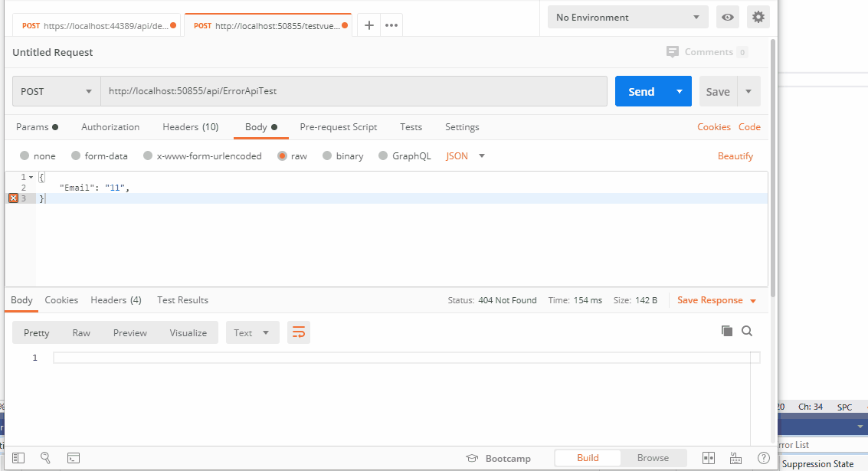The height and width of the screenshot is (471, 868).
Task: Open Postman settings with the gear icon
Action: pyautogui.click(x=758, y=16)
